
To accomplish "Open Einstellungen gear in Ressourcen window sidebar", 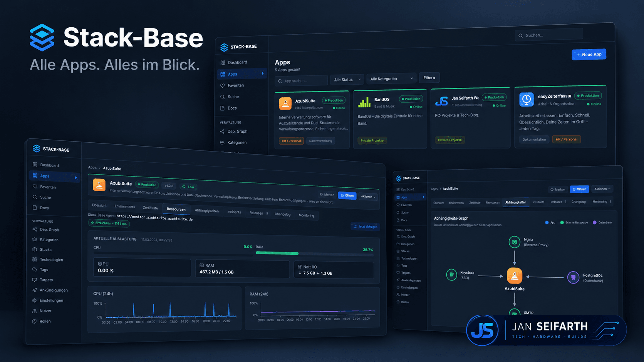I will [x=34, y=300].
